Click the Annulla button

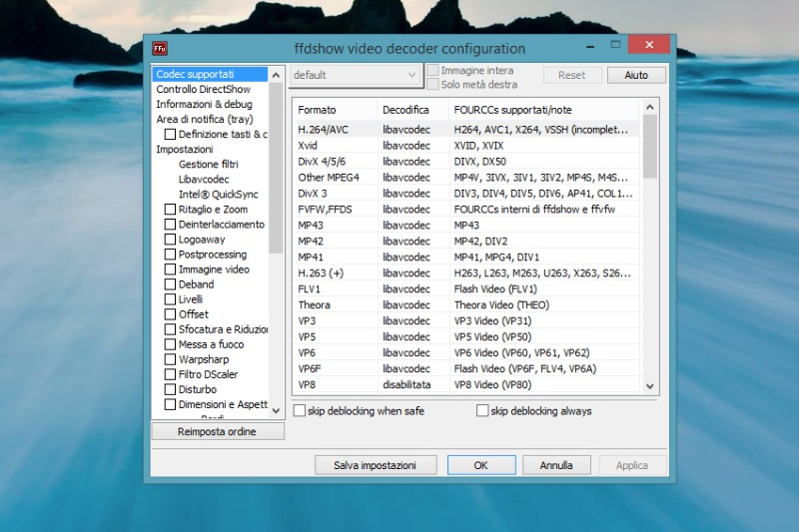tap(556, 465)
